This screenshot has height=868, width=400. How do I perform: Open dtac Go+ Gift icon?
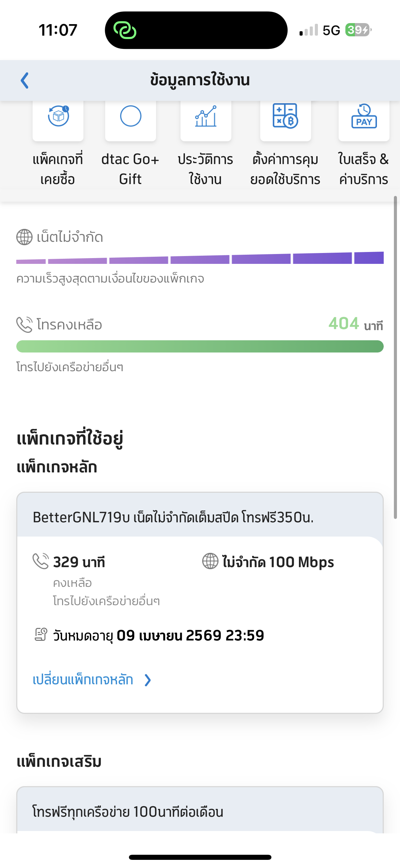coord(131,117)
